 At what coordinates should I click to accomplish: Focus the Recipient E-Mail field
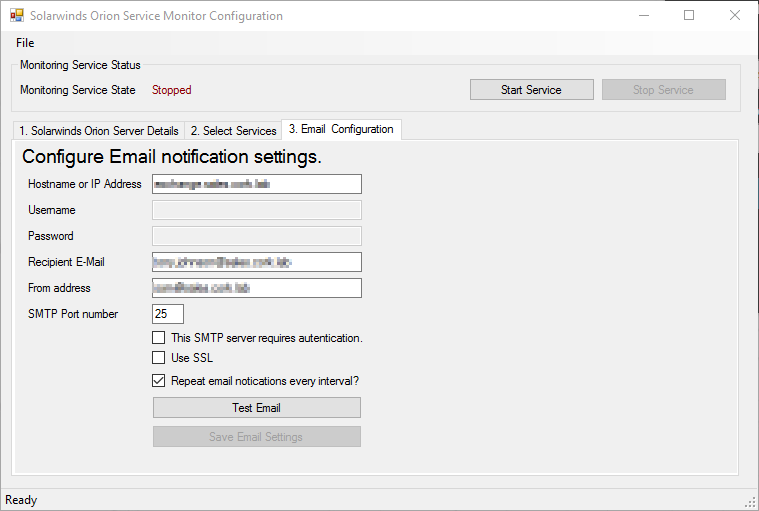(257, 262)
